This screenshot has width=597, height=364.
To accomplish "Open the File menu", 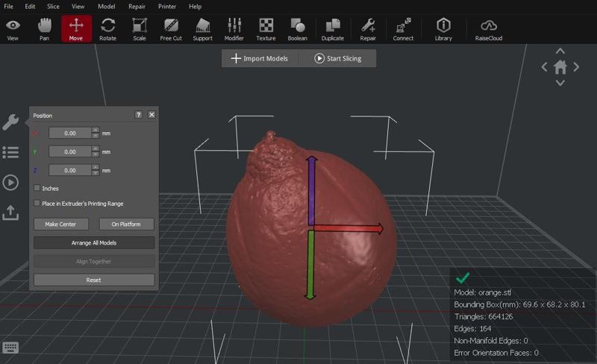I will (x=8, y=7).
